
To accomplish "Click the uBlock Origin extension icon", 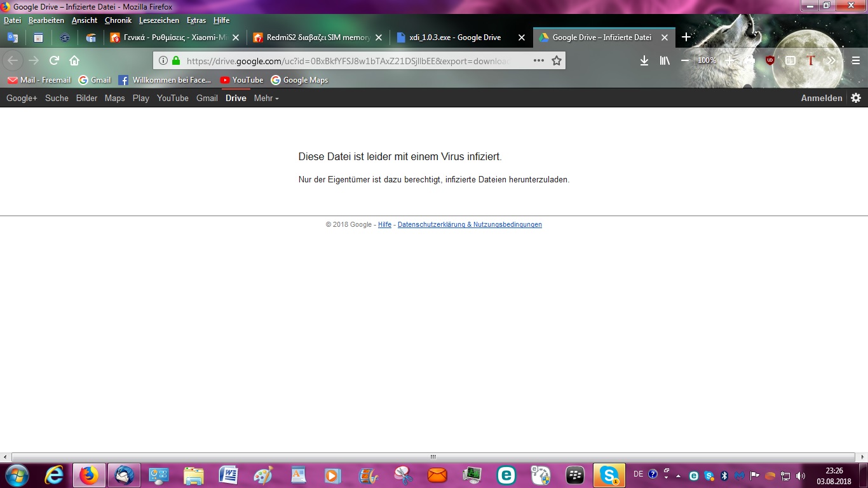I will 770,60.
